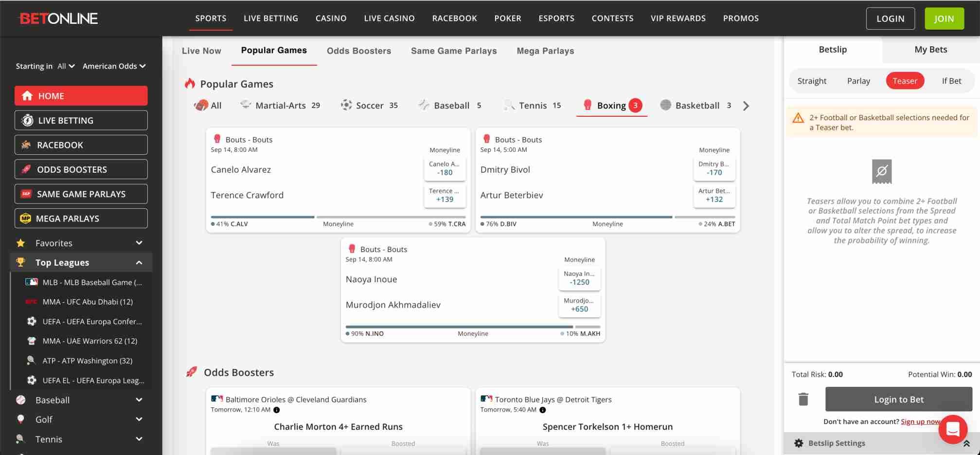Click info icon on Blue Jays @ Tigers booster
The width and height of the screenshot is (980, 455).
(x=543, y=410)
